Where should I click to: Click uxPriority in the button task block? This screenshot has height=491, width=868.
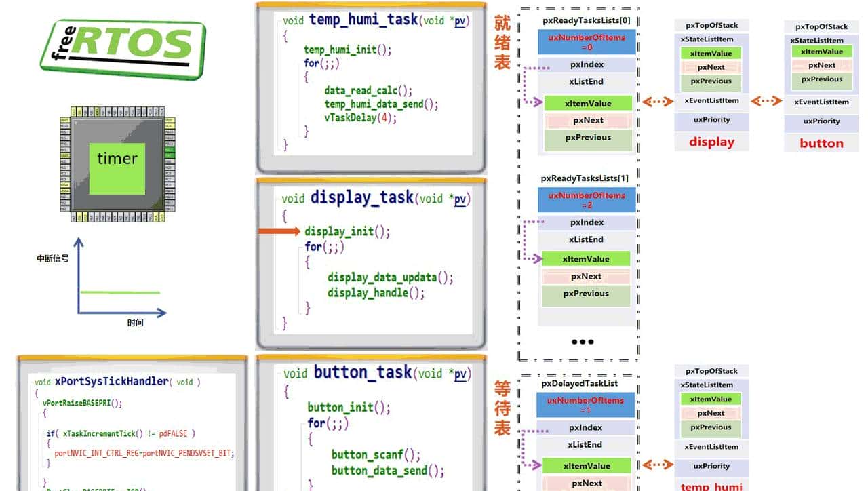tap(822, 121)
